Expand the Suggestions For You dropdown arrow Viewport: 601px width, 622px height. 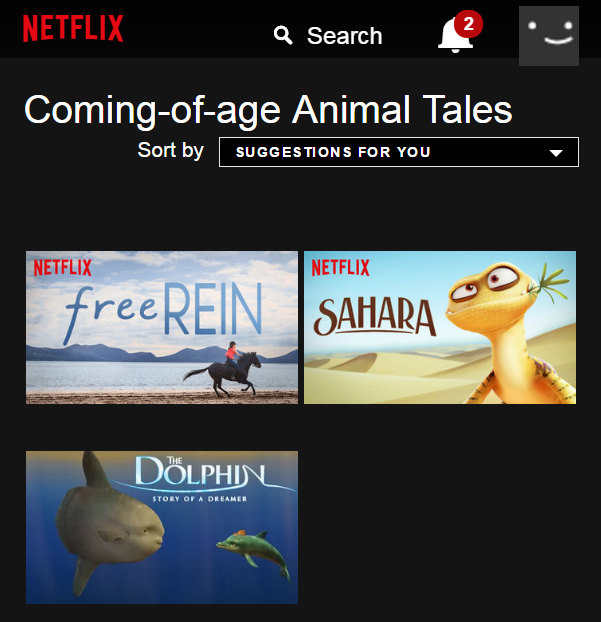556,153
